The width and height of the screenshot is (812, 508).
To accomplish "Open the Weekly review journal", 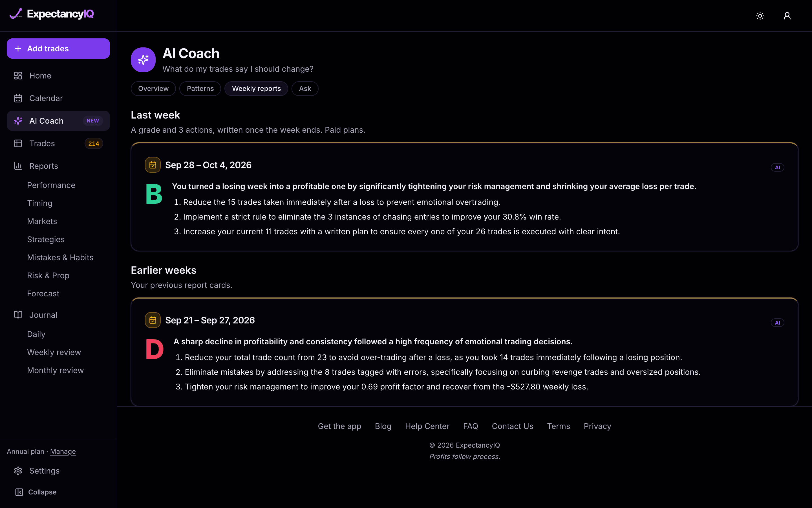I will [54, 352].
